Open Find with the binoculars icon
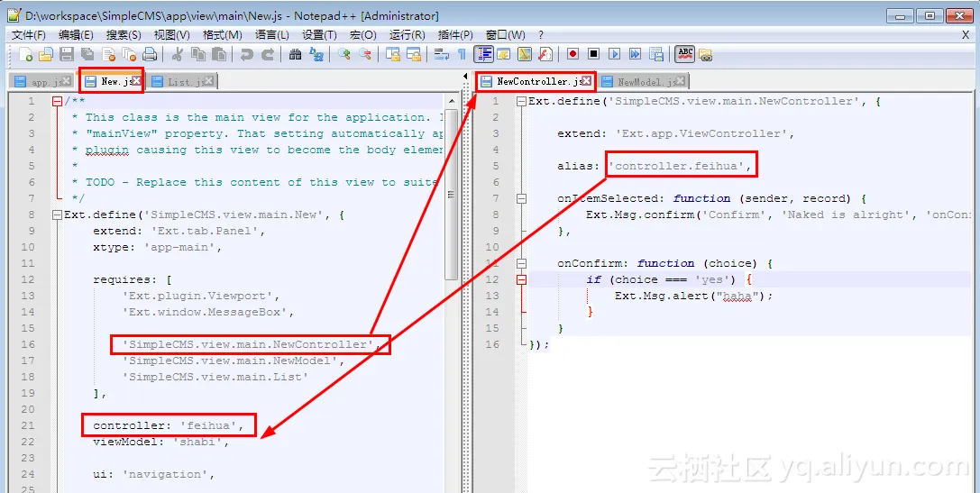The image size is (980, 493). click(296, 55)
